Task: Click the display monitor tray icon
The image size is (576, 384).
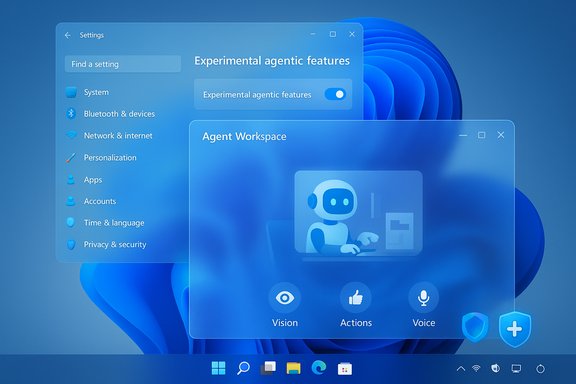Action: point(516,369)
